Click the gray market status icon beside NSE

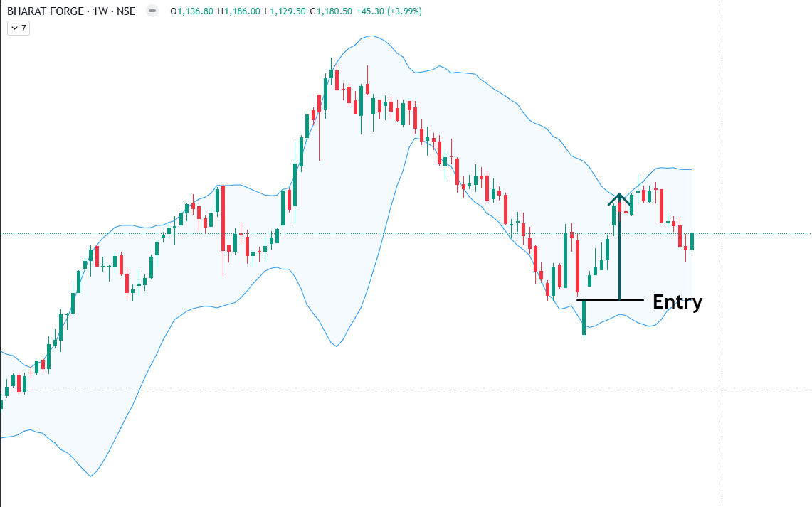[152, 12]
